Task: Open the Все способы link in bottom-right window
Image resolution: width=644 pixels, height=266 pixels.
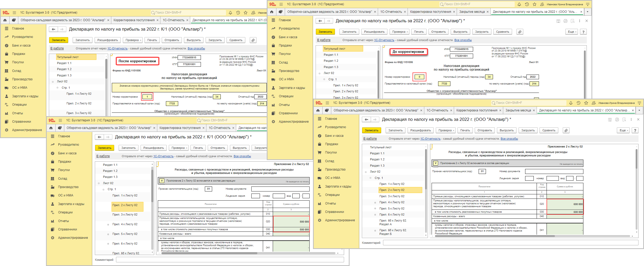Action: [509, 139]
